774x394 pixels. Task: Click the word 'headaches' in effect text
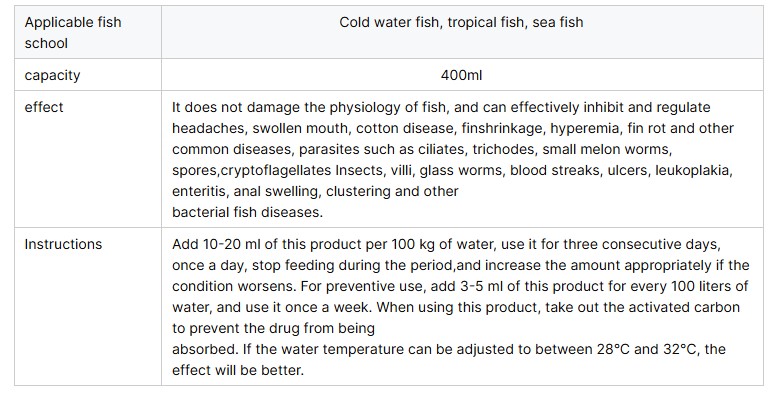pos(208,128)
